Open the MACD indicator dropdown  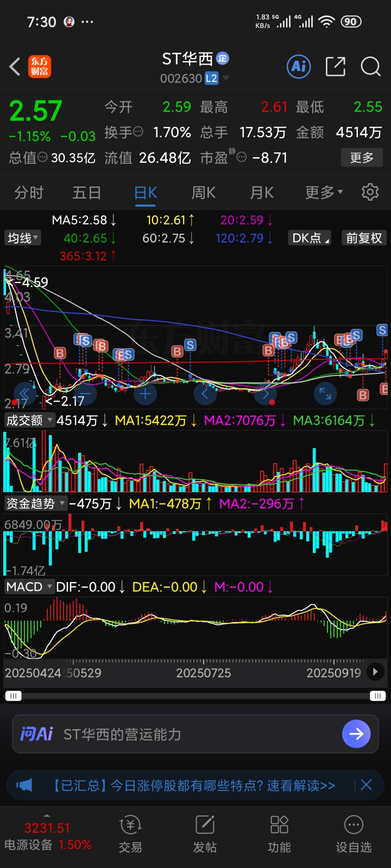click(29, 587)
